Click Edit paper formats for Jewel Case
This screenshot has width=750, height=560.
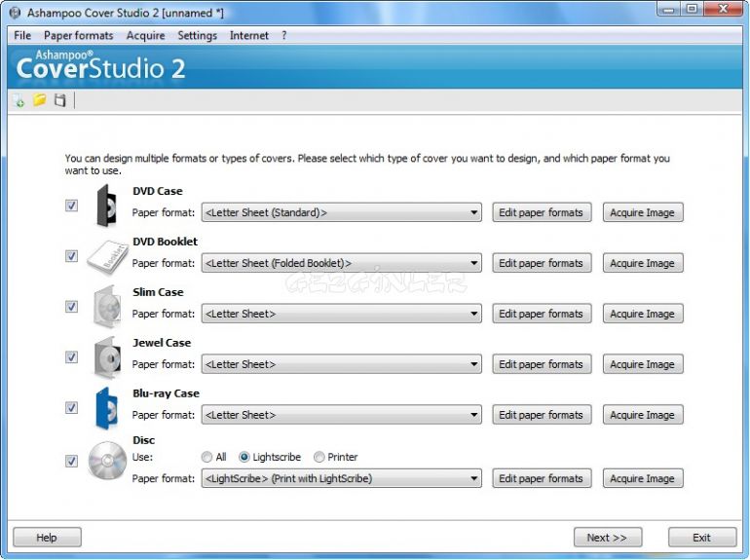click(542, 364)
